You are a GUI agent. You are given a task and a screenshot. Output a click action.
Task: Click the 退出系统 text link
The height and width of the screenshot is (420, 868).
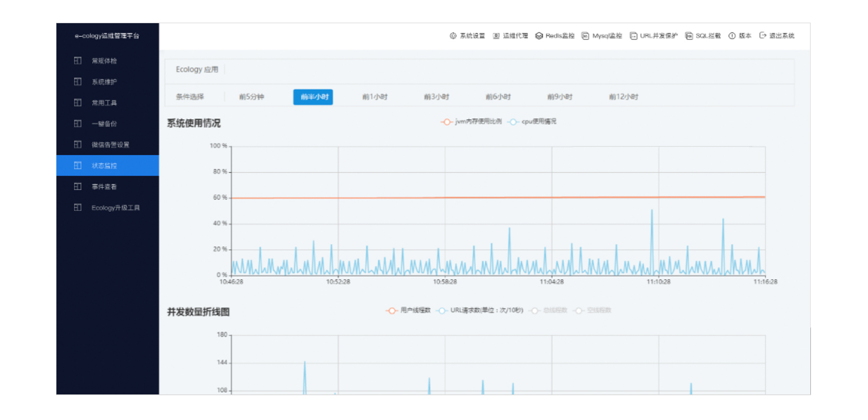(x=782, y=36)
